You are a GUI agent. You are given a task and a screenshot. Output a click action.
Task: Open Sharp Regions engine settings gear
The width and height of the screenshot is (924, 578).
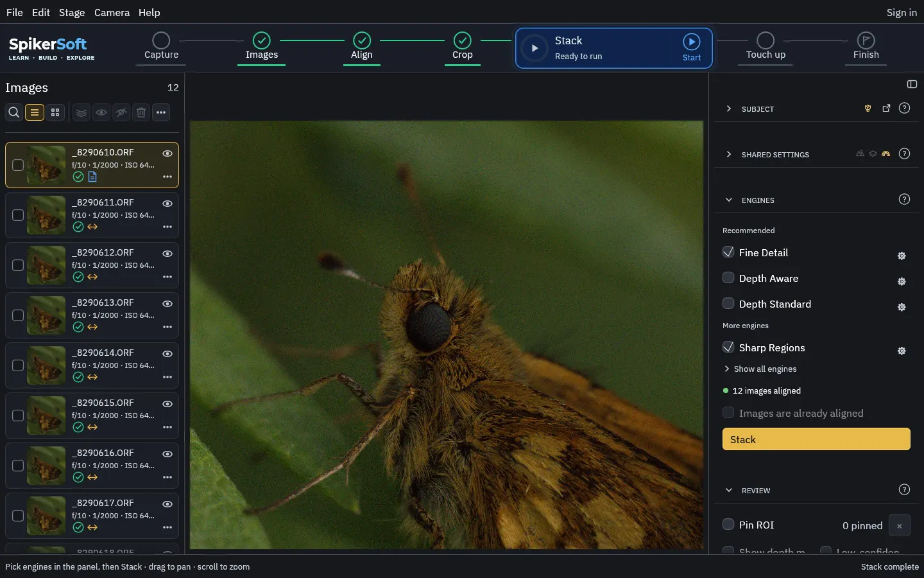coord(902,351)
